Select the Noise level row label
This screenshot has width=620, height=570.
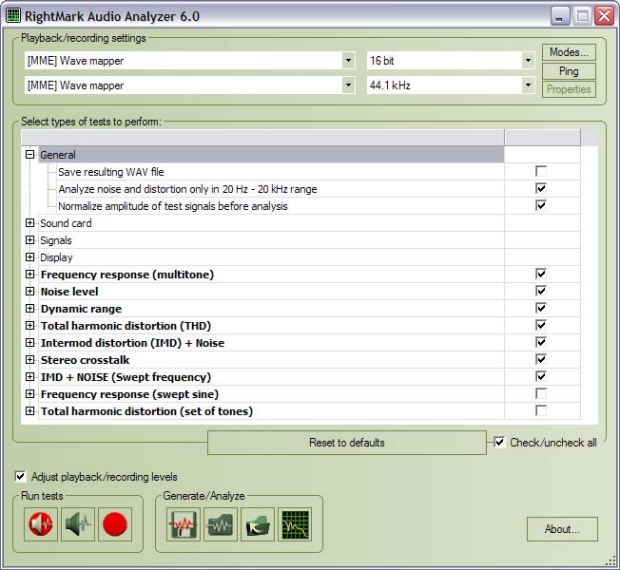tap(69, 291)
